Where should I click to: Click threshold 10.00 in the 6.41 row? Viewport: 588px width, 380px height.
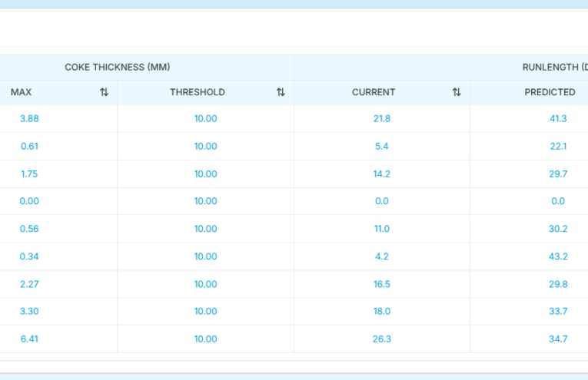205,339
